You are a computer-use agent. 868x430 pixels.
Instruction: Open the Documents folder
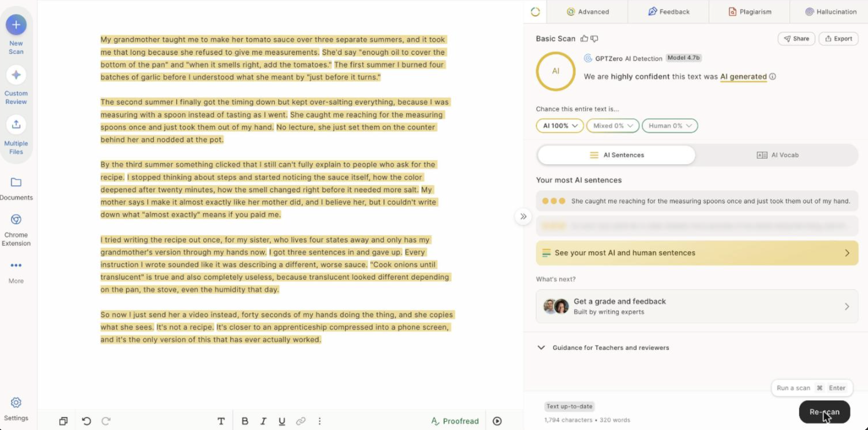pyautogui.click(x=16, y=189)
